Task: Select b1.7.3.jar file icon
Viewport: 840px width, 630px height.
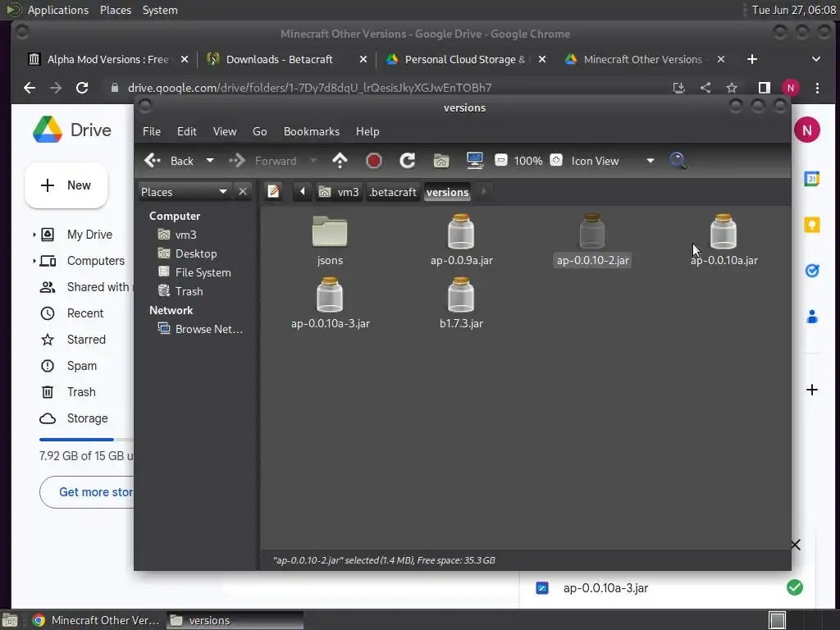Action: point(461,294)
